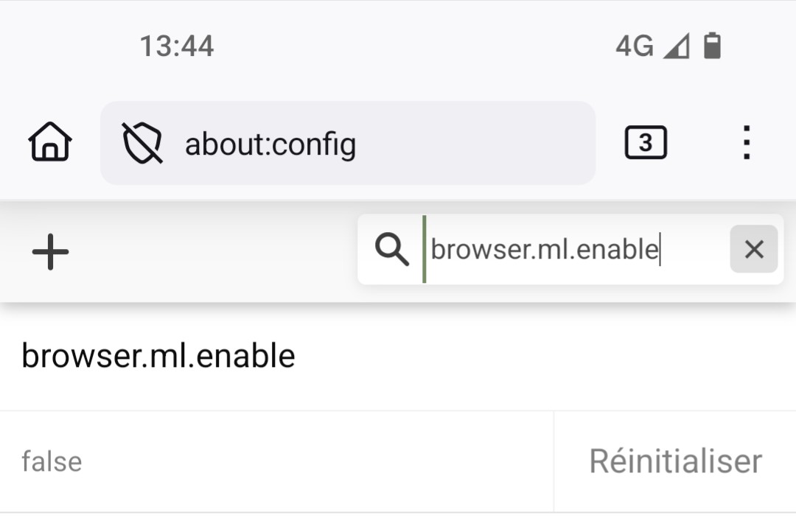Select the about:config URL text
The width and height of the screenshot is (796, 532).
270,144
